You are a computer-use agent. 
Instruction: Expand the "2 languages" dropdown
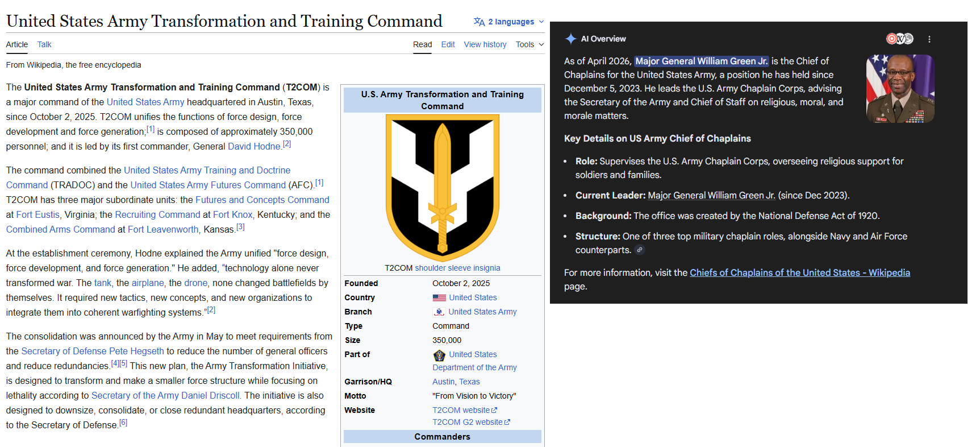coord(509,22)
